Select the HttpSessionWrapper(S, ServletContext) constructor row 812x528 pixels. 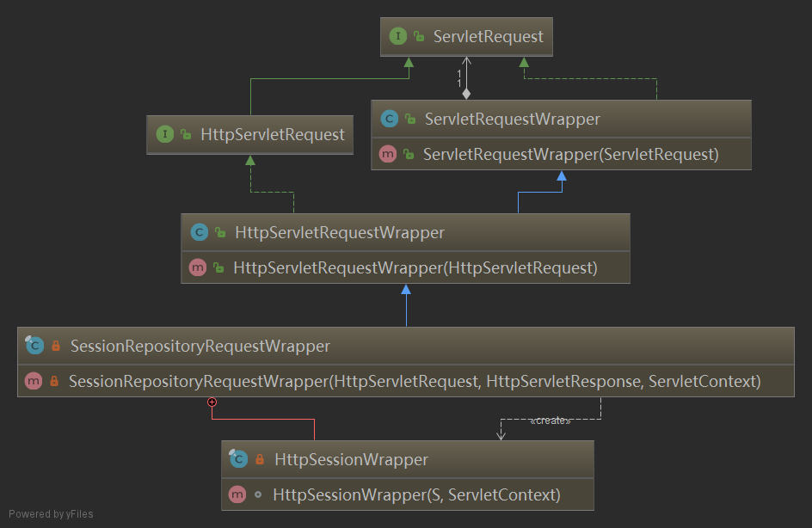click(x=408, y=494)
